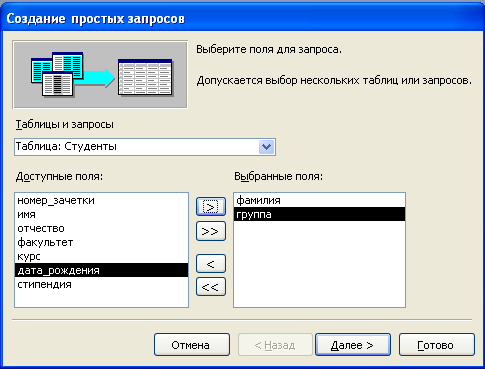Click the wizard tables illustration image

click(x=100, y=75)
